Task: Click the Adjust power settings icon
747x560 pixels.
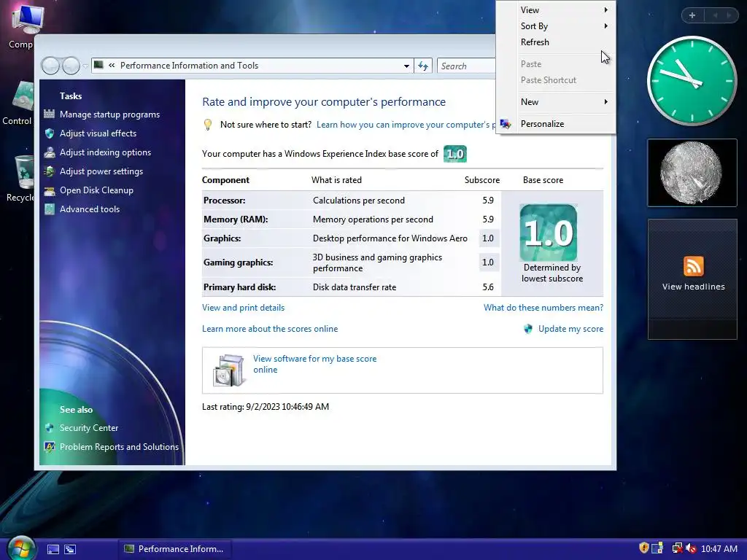Action: pyautogui.click(x=50, y=171)
